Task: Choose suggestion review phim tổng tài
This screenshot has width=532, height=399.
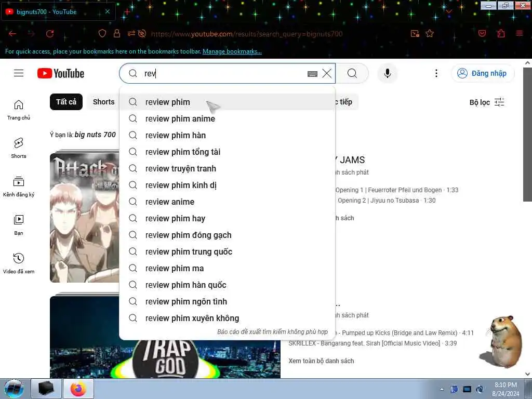Action: point(228,152)
